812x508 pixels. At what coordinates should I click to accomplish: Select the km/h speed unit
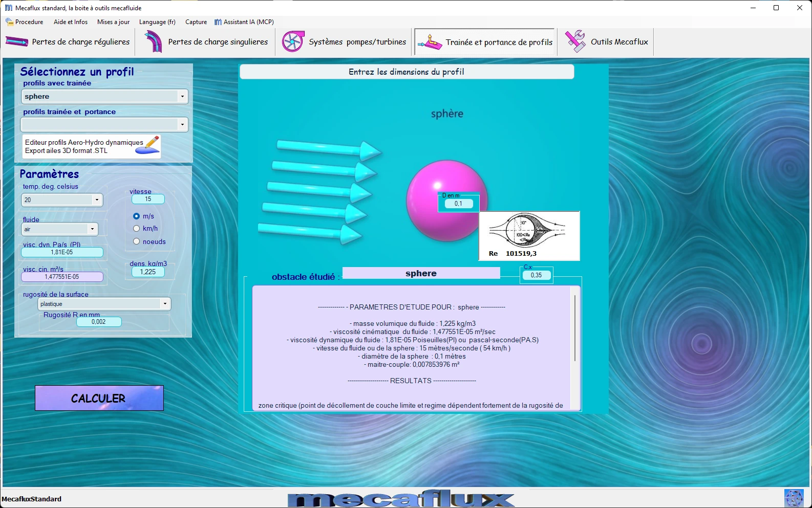[137, 229]
